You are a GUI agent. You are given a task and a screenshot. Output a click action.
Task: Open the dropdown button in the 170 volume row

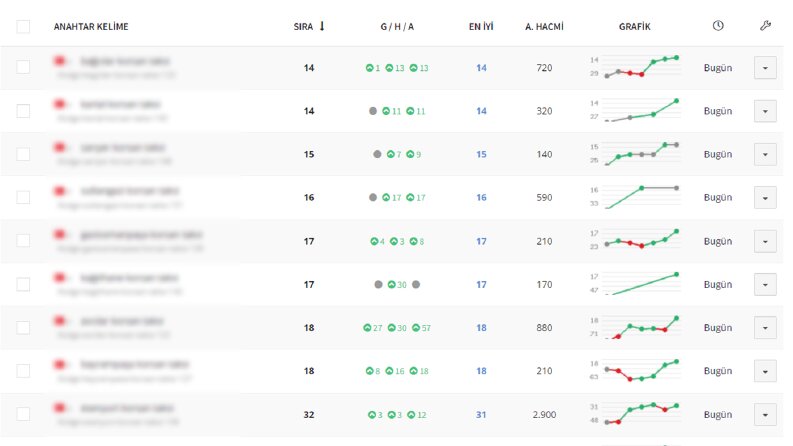pos(765,285)
